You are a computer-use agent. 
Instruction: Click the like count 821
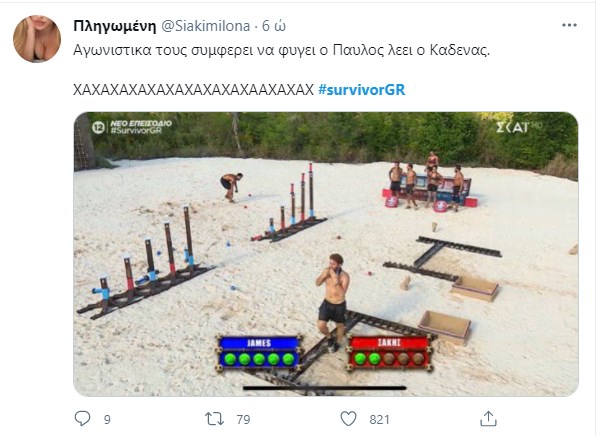click(379, 419)
